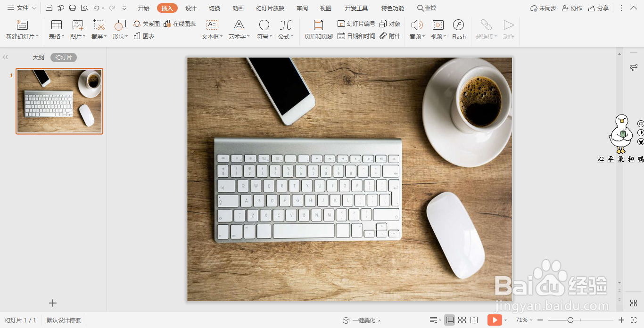The height and width of the screenshot is (328, 644).
Task: Click the 分享 share button
Action: tap(599, 8)
